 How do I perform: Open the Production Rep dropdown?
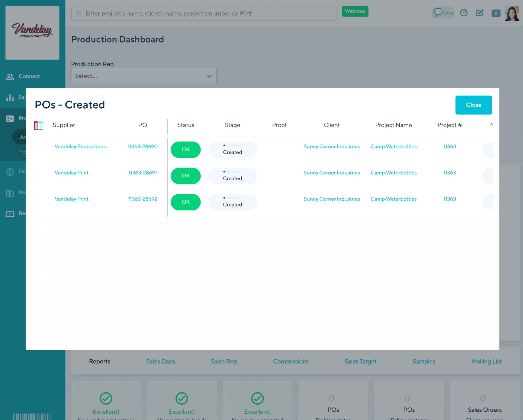tap(144, 76)
